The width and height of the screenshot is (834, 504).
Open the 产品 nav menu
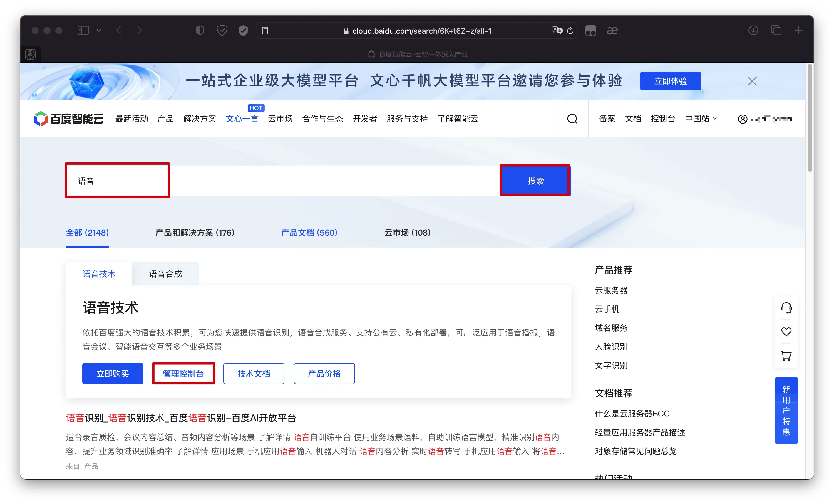tap(165, 119)
